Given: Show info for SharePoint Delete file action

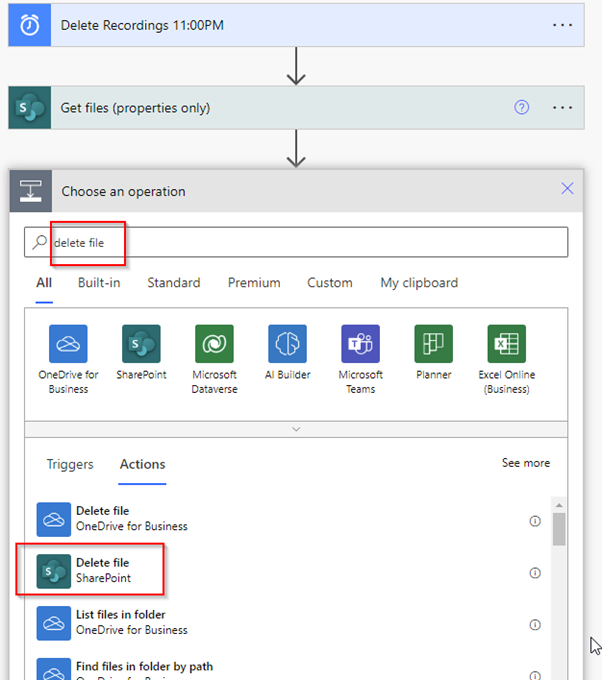Looking at the screenshot, I should coord(535,573).
